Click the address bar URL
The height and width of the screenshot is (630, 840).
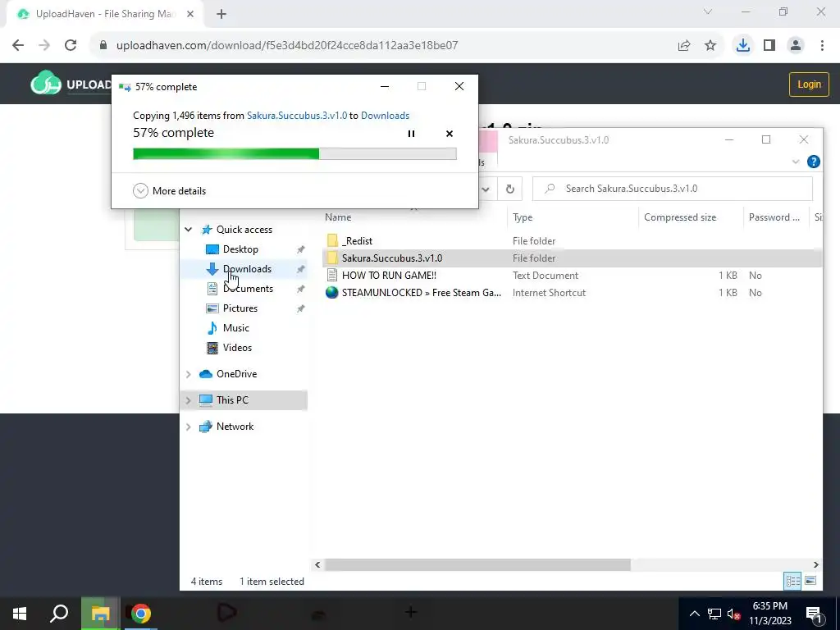tap(287, 46)
